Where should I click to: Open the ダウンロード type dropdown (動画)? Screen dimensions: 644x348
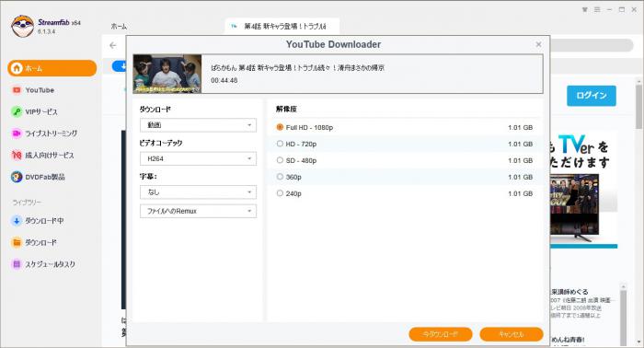tap(198, 125)
